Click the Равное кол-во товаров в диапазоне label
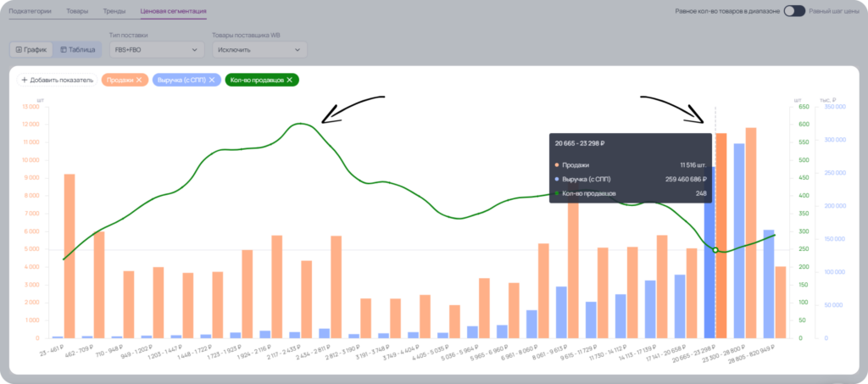Viewport: 868px width, 384px height. click(727, 11)
